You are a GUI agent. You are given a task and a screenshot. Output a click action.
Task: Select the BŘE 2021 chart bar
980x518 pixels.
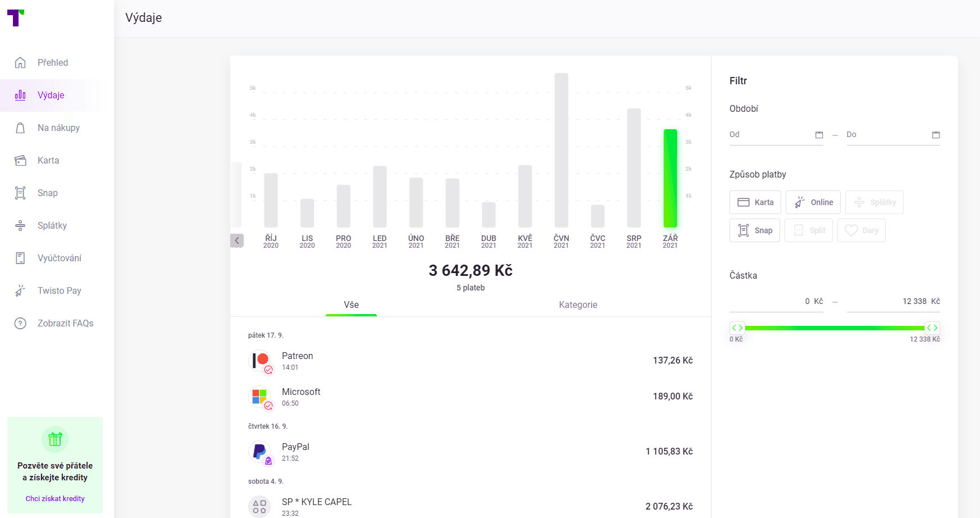pos(453,203)
